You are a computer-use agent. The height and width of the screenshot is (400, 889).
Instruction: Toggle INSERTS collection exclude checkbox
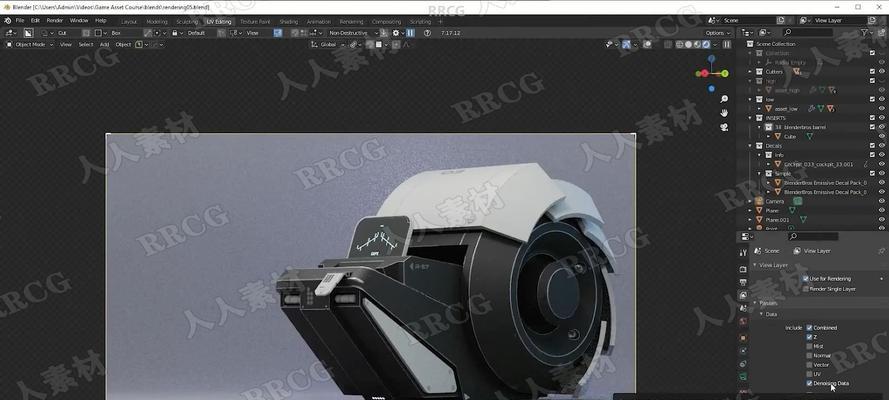pyautogui.click(x=872, y=118)
